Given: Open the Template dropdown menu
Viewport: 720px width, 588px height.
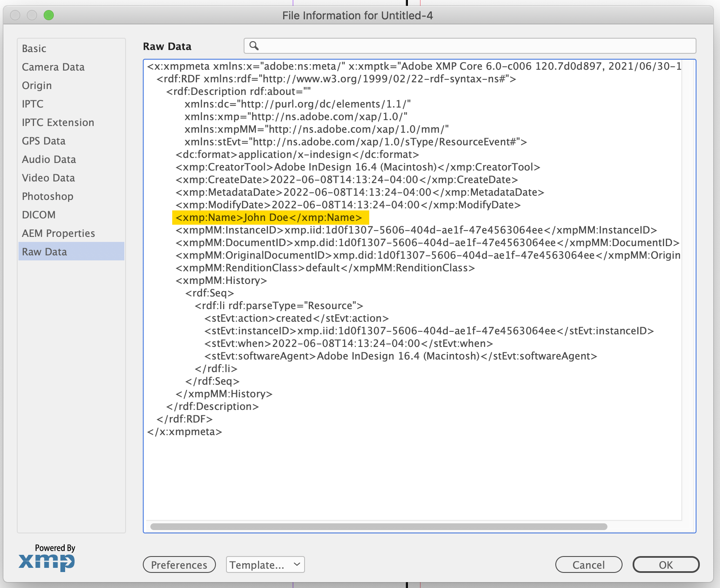Looking at the screenshot, I should 265,564.
